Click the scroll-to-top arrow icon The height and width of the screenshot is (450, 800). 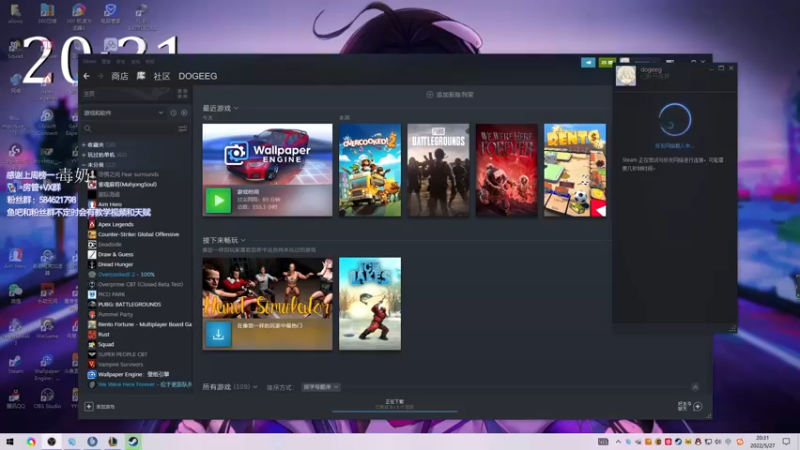695,387
